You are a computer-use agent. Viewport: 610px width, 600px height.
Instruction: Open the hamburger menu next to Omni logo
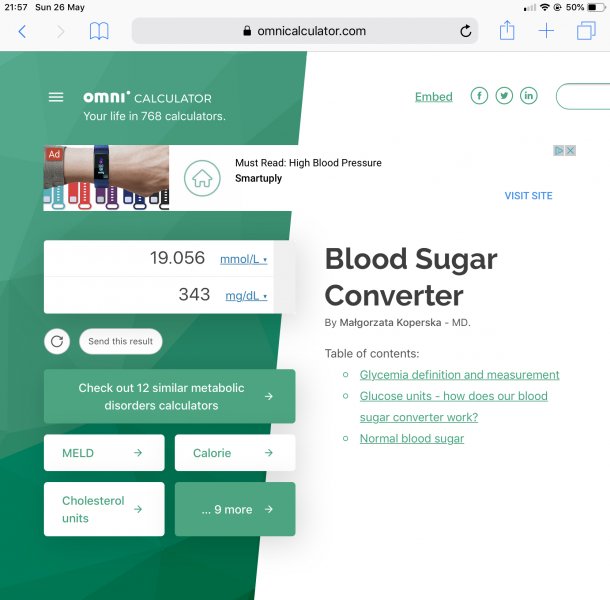click(x=56, y=97)
